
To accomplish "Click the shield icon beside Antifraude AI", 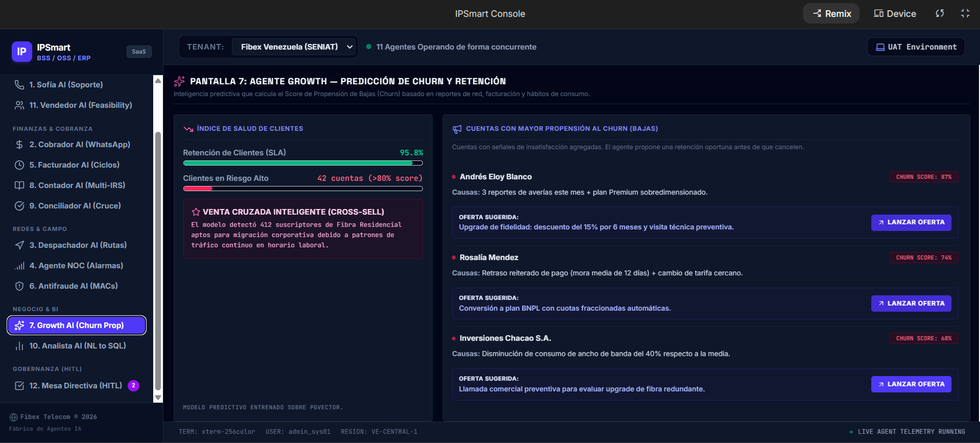I will [19, 286].
